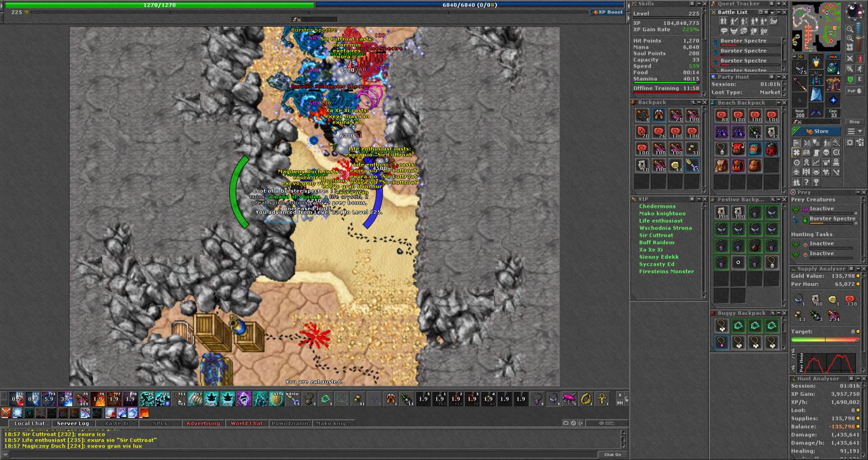Open the help question mark icon
Image resolution: width=868 pixels, height=460 pixels.
(806, 182)
